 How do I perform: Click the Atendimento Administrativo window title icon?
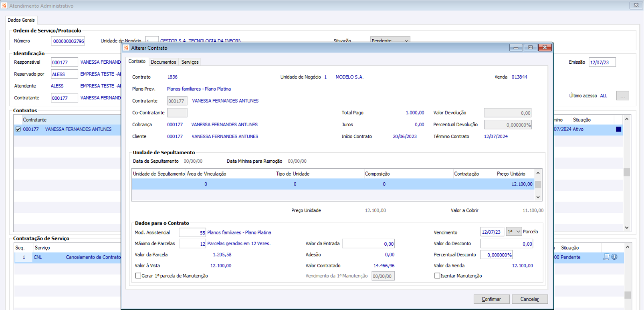pos(4,6)
